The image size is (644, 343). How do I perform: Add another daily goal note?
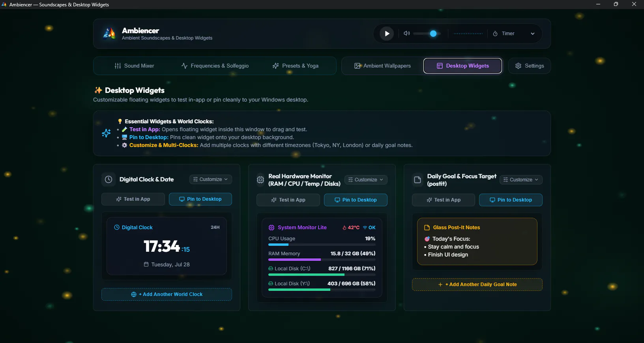477,285
